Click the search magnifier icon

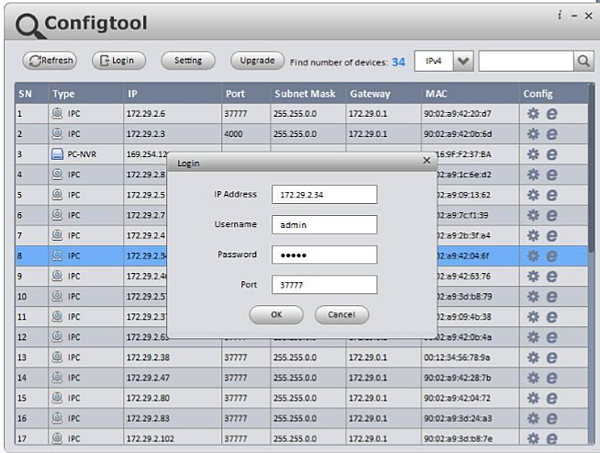point(584,61)
